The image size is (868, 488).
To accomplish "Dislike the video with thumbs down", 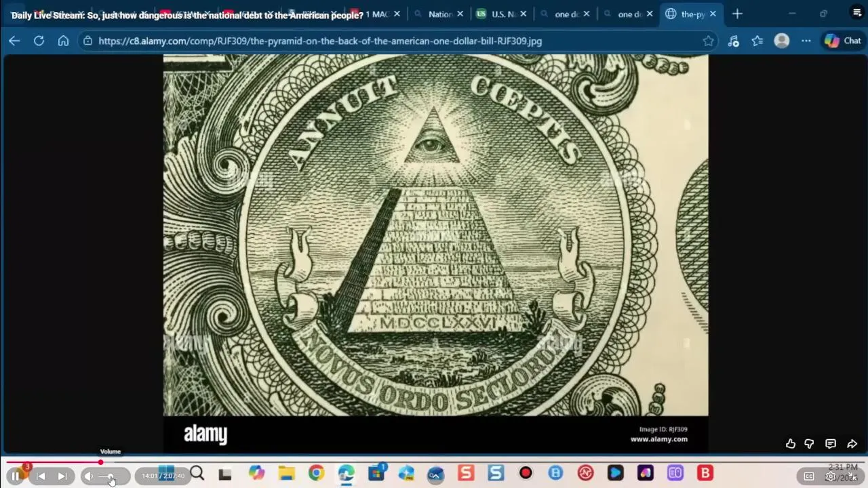I will (x=809, y=444).
